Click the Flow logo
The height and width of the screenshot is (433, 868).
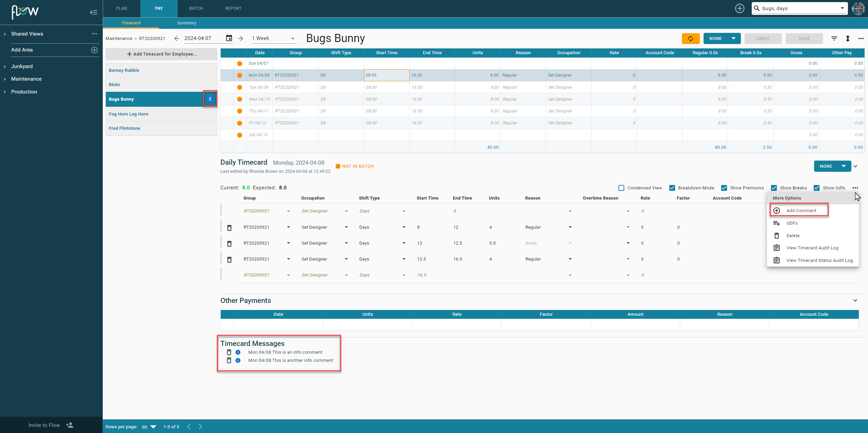coord(25,12)
